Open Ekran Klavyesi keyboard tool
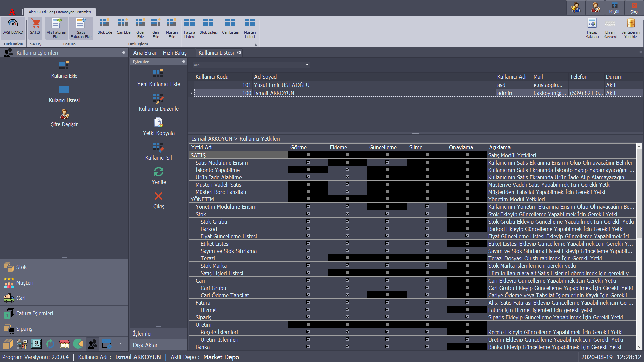644x362 pixels. pyautogui.click(x=610, y=24)
